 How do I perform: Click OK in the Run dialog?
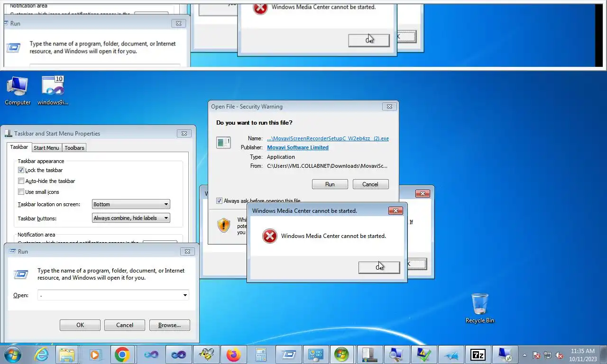point(80,325)
